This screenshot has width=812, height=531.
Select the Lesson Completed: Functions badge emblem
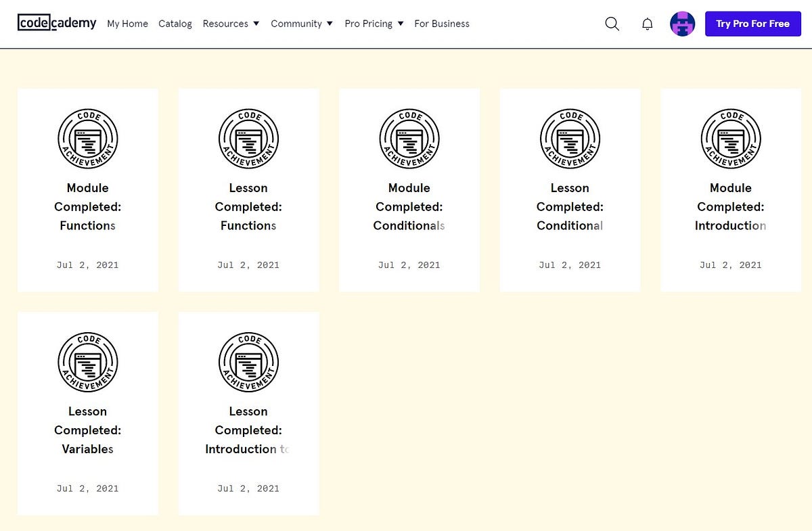click(x=248, y=139)
